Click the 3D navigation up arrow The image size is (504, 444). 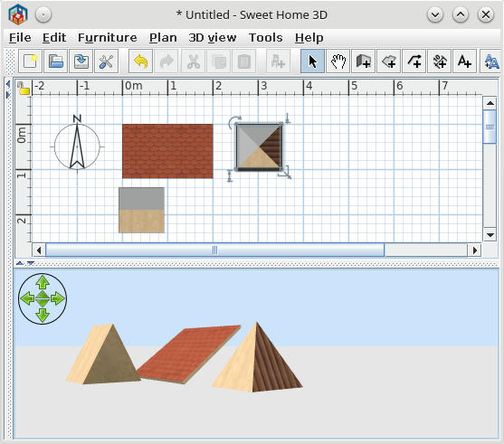click(43, 283)
